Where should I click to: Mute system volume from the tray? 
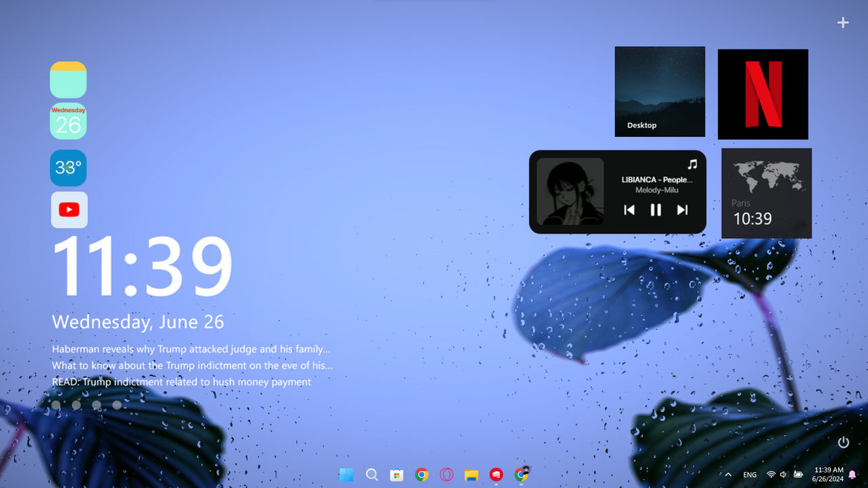click(783, 474)
